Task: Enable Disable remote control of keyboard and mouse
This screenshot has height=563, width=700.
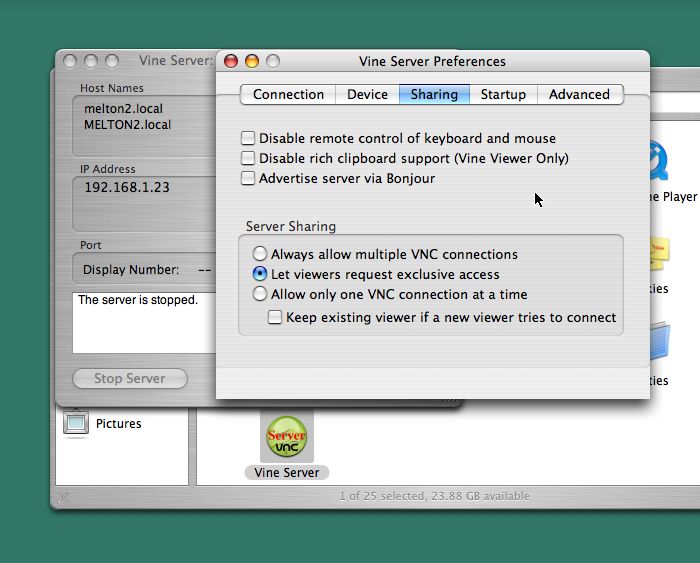Action: (248, 138)
